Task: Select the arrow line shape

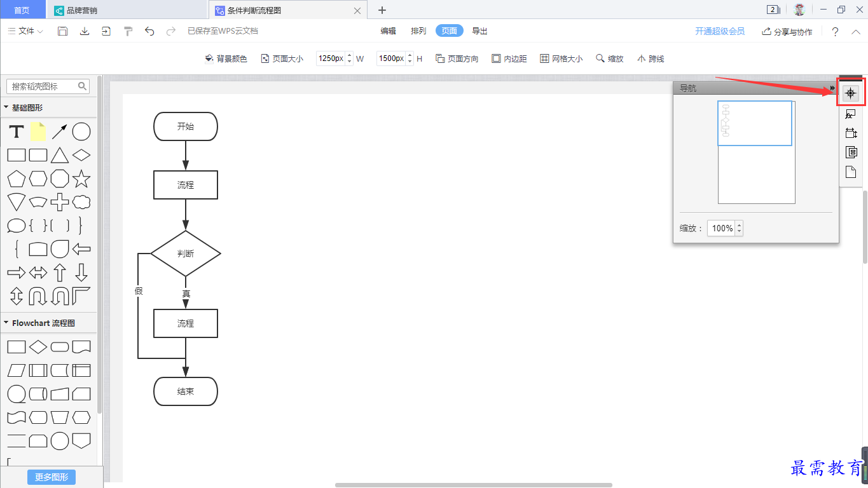Action: pyautogui.click(x=60, y=132)
